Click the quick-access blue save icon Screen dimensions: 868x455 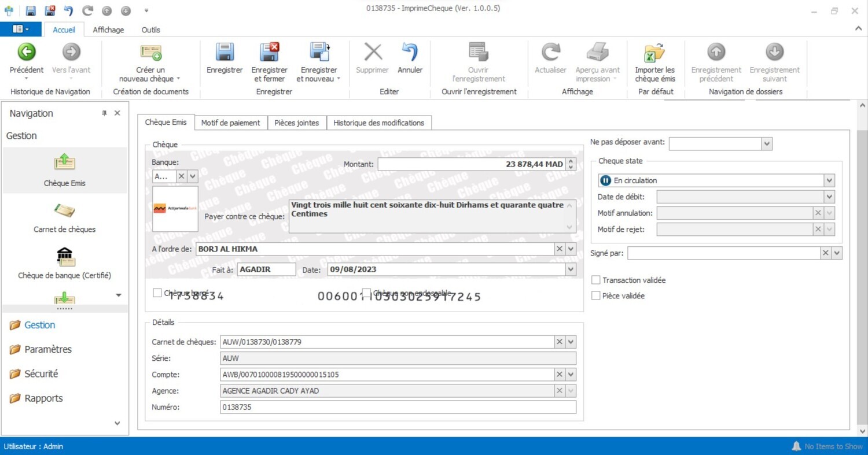pos(31,10)
